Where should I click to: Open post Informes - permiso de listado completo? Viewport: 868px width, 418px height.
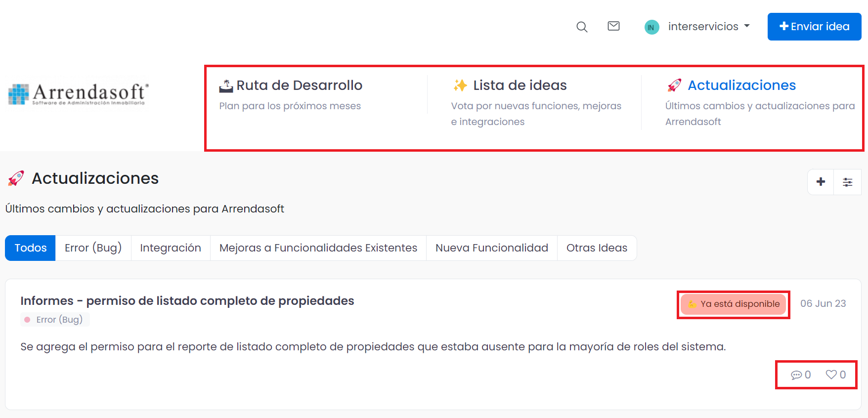point(187,301)
